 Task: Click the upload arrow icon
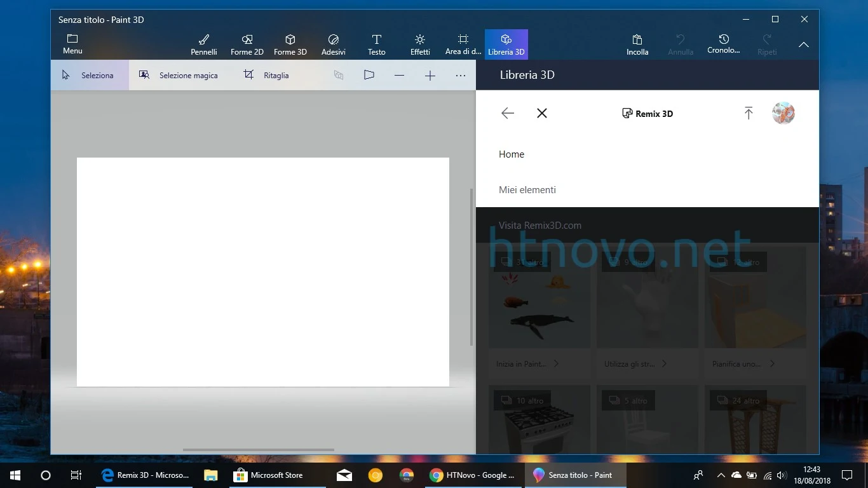click(x=749, y=113)
